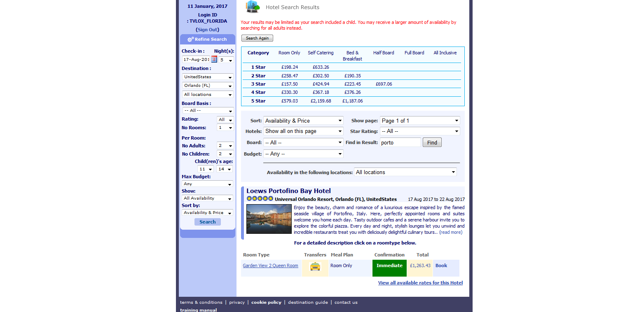Click the 1 Star Self Catering price £633.26
Viewport: 644px width, 312px height.
pos(321,67)
